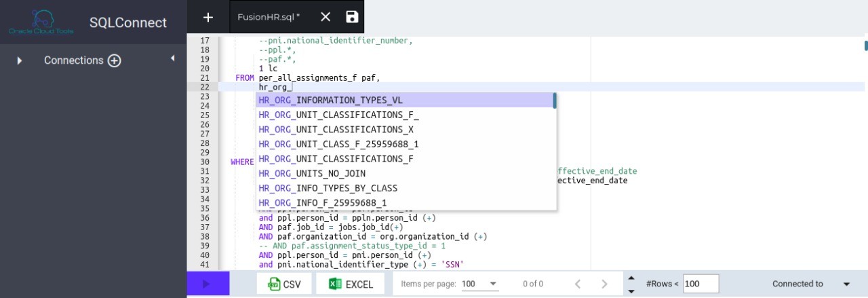This screenshot has width=868, height=298.
Task: Save the file with floppy disk icon
Action: click(352, 17)
